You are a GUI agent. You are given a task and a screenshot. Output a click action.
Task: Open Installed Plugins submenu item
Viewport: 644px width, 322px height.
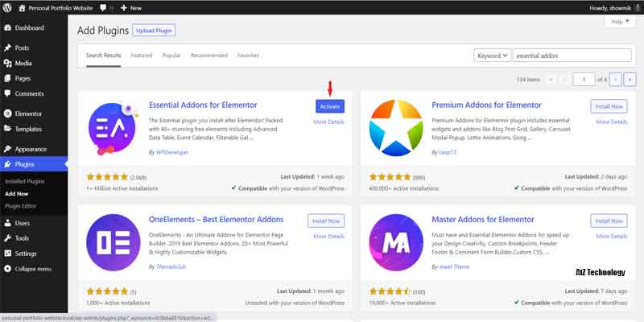pos(25,181)
